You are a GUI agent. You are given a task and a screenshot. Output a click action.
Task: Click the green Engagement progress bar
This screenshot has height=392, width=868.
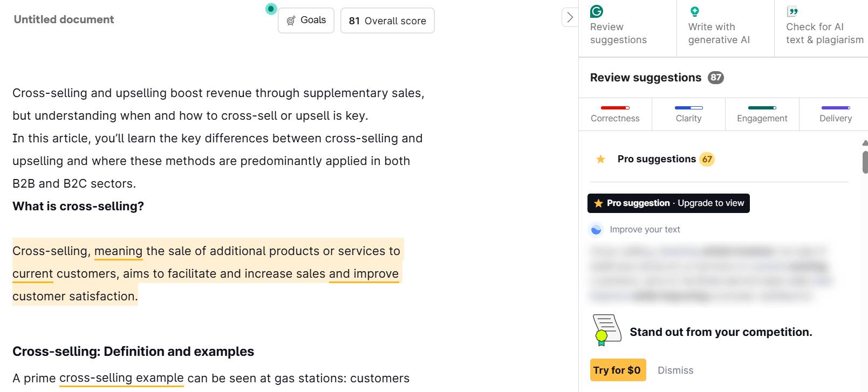coord(762,108)
